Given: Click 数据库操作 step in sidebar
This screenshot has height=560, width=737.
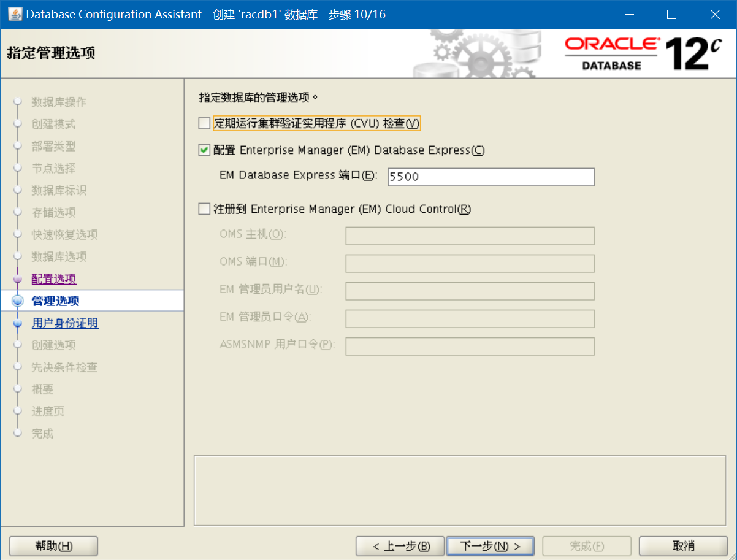Looking at the screenshot, I should coord(59,102).
